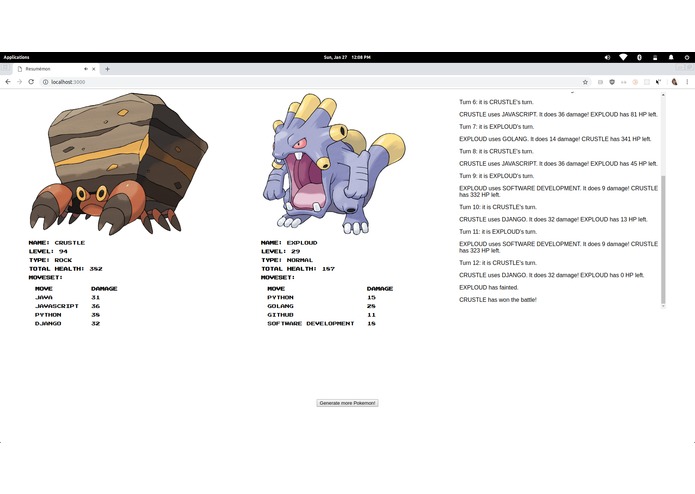Click the Crustle artwork
Screen dimensions: 695x494
[119, 163]
